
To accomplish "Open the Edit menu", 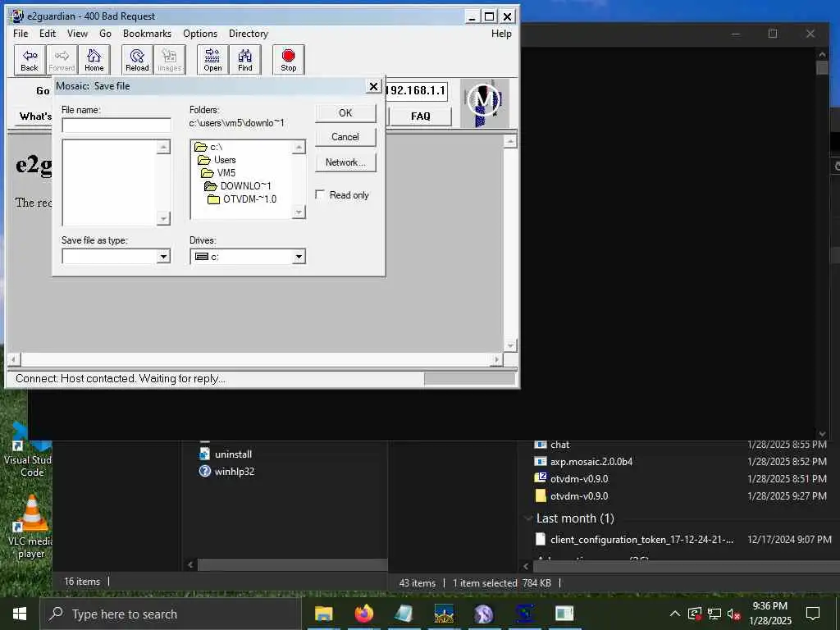I will pos(47,33).
